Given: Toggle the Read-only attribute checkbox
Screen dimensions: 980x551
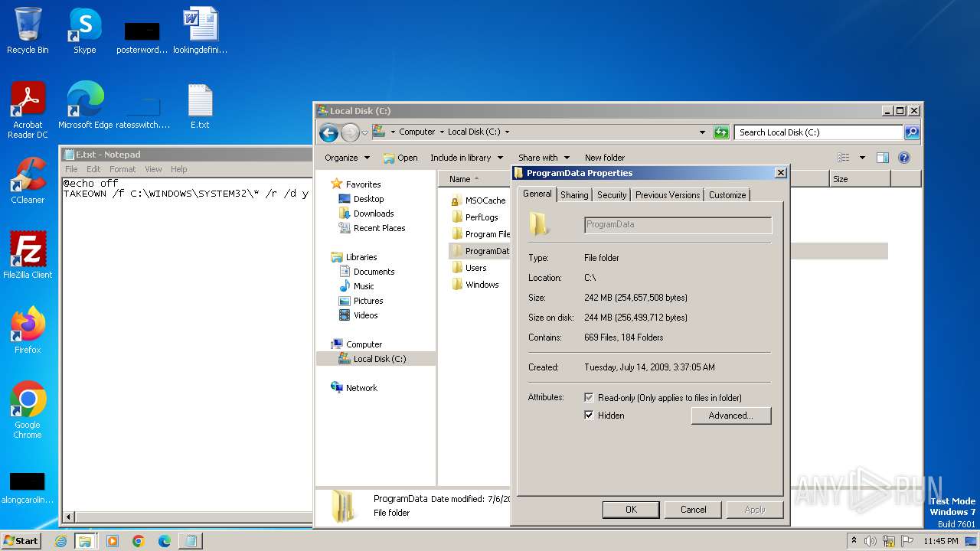Looking at the screenshot, I should click(589, 398).
